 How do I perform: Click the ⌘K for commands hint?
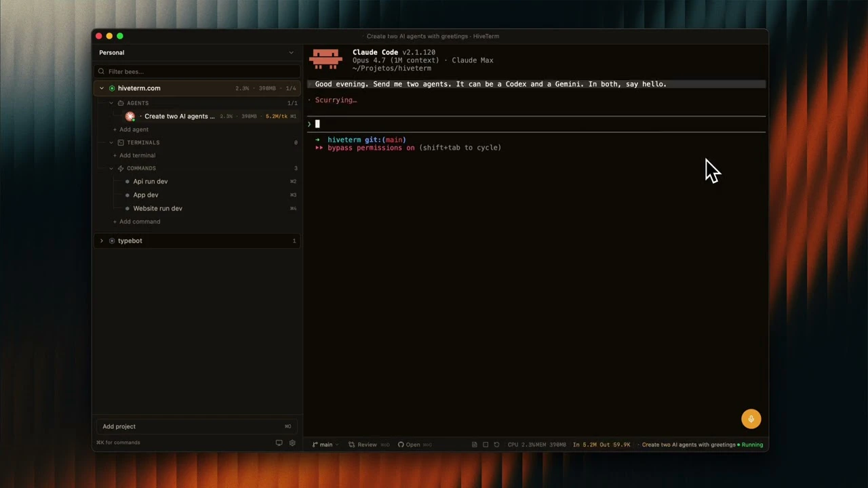point(118,443)
